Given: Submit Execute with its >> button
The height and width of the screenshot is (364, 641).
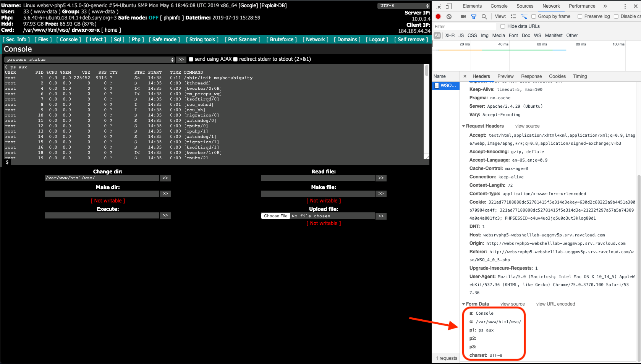Looking at the screenshot, I should 165,215.
